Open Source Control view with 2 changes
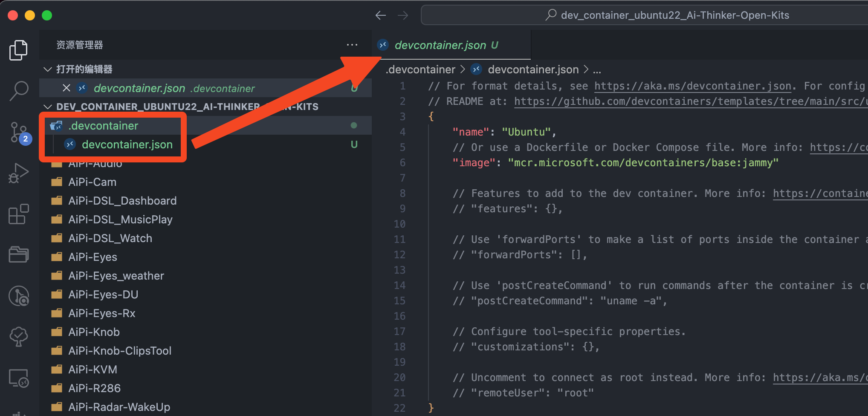Viewport: 868px width, 416px height. click(x=19, y=133)
